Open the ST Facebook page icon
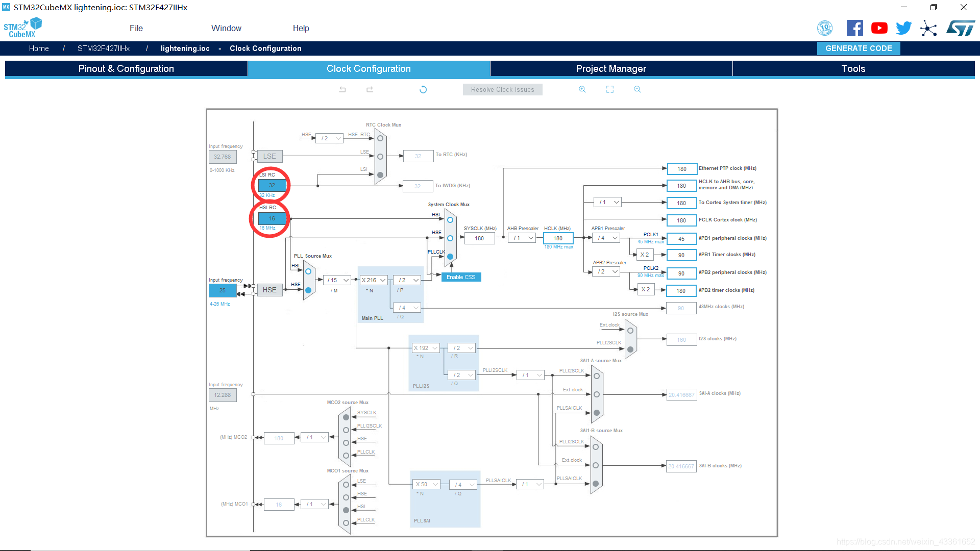This screenshot has width=980, height=551. pos(854,28)
